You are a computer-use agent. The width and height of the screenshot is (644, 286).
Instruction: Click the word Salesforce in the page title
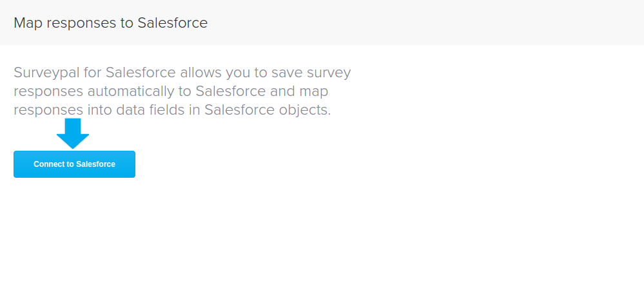(173, 23)
